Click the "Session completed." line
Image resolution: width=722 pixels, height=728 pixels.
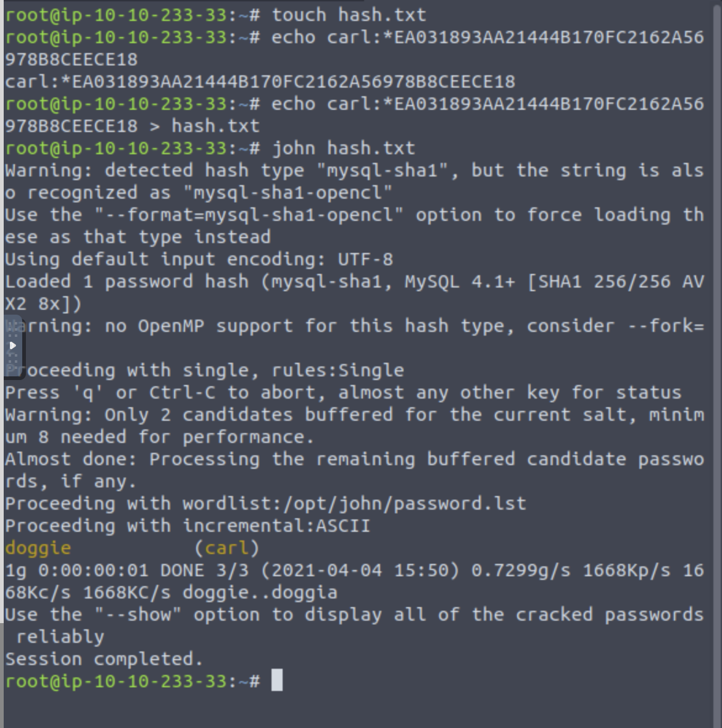pos(104,659)
